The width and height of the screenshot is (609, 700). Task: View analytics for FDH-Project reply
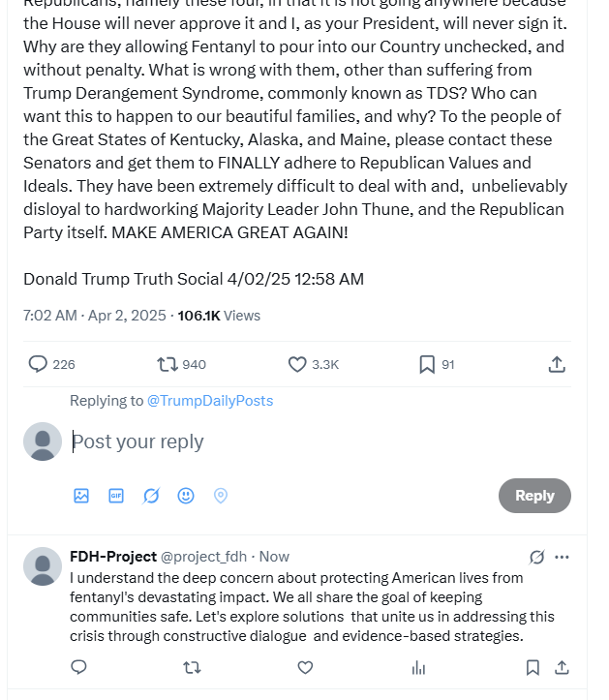pyautogui.click(x=418, y=667)
